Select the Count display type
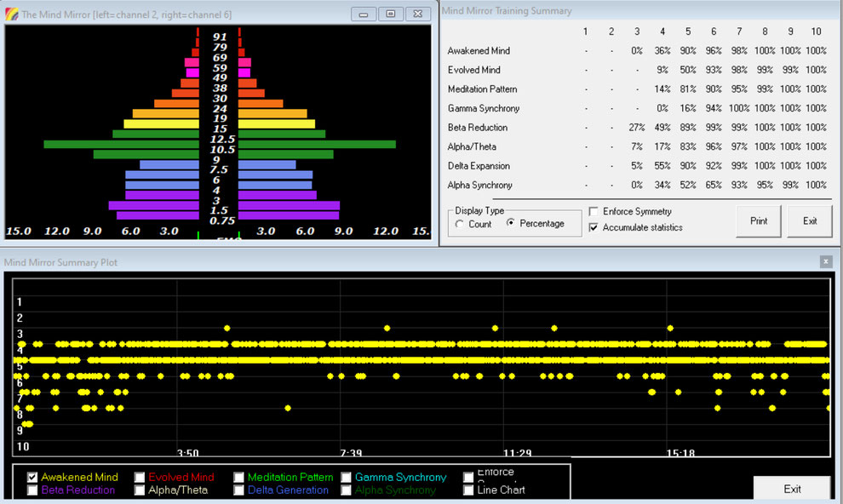Image resolution: width=843 pixels, height=504 pixels. click(460, 224)
